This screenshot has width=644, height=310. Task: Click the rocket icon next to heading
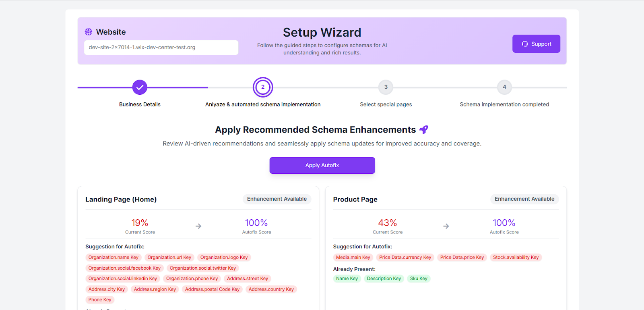[423, 130]
